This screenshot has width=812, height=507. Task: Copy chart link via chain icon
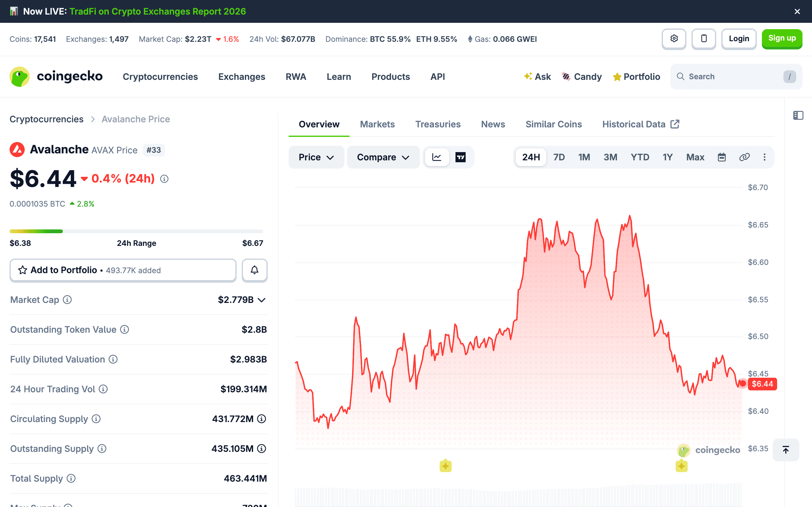point(744,157)
